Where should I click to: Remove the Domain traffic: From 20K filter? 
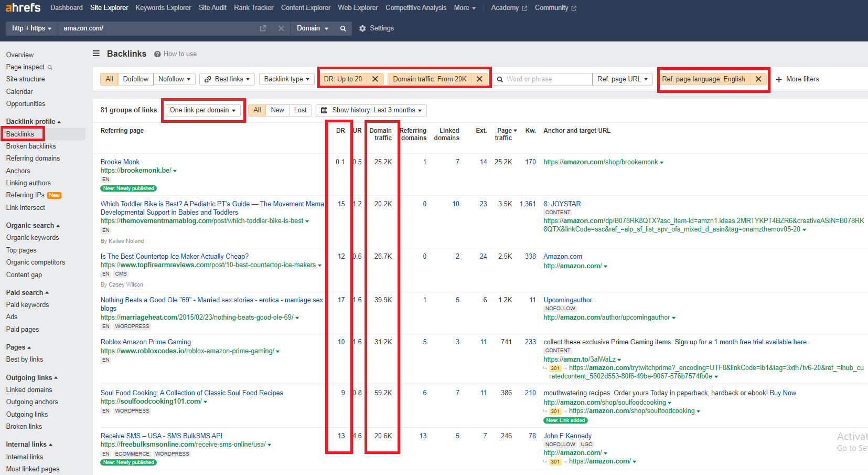[x=479, y=79]
